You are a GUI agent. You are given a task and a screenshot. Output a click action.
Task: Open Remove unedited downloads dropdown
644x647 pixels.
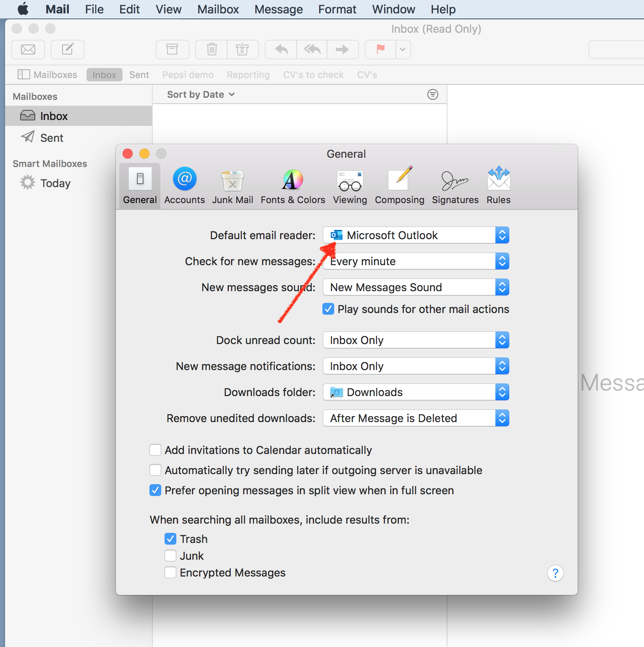click(x=416, y=418)
